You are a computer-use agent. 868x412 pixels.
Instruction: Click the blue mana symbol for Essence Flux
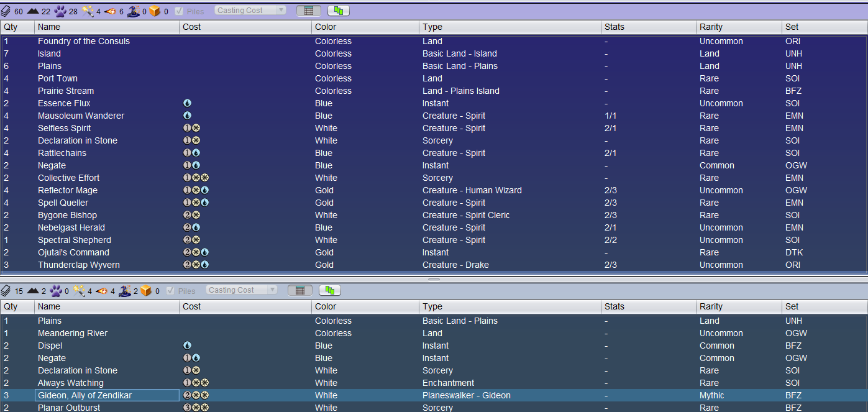pyautogui.click(x=188, y=103)
